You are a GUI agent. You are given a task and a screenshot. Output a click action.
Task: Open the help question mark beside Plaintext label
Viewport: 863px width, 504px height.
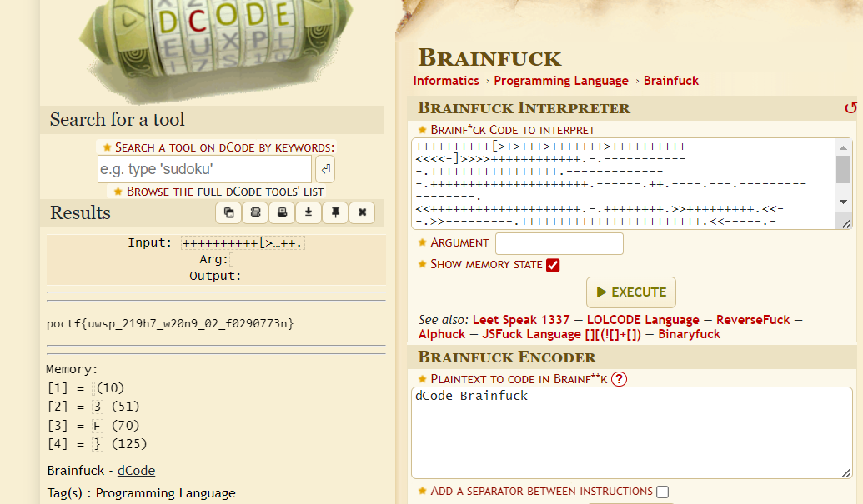coord(620,379)
